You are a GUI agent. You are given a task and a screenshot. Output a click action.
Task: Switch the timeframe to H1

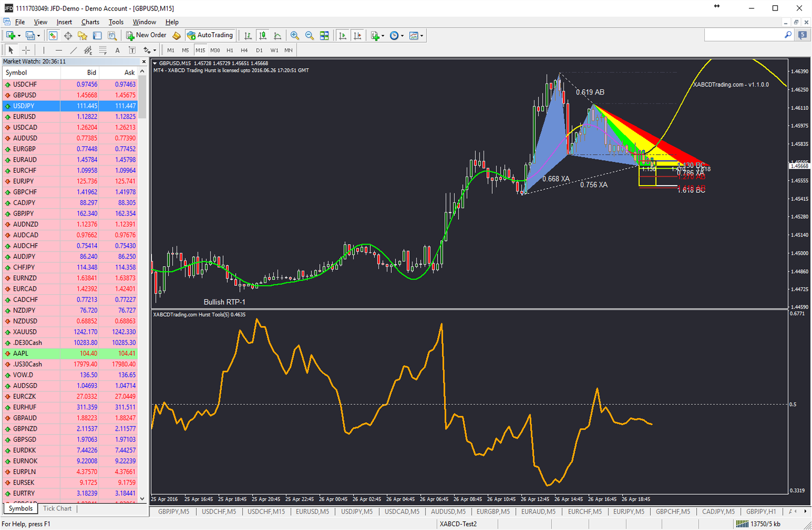pos(230,50)
